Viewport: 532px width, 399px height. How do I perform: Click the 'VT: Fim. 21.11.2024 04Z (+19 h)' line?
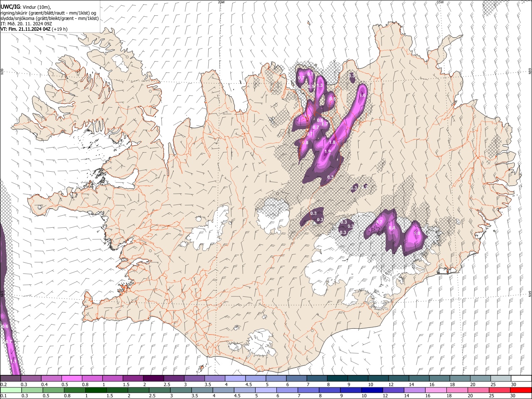tap(34, 29)
